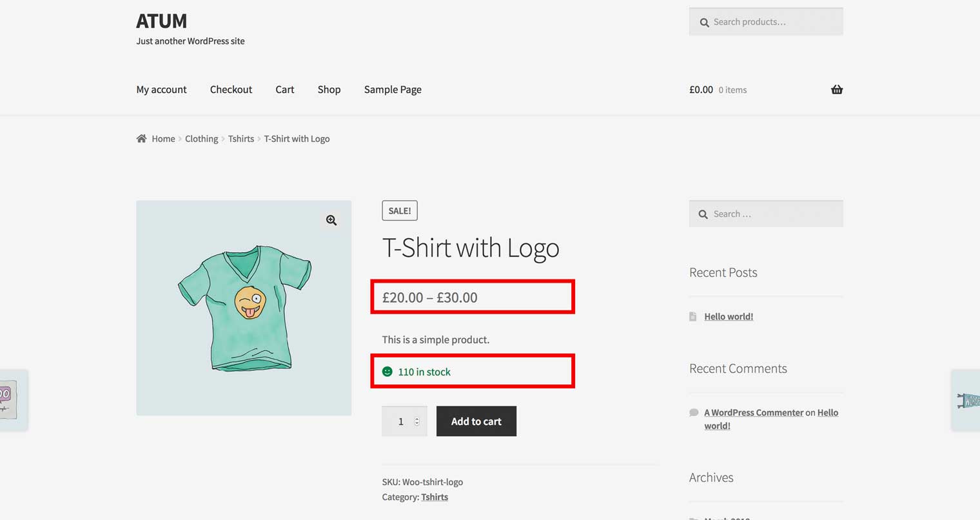Go to the Shop page
980x520 pixels.
coord(329,90)
